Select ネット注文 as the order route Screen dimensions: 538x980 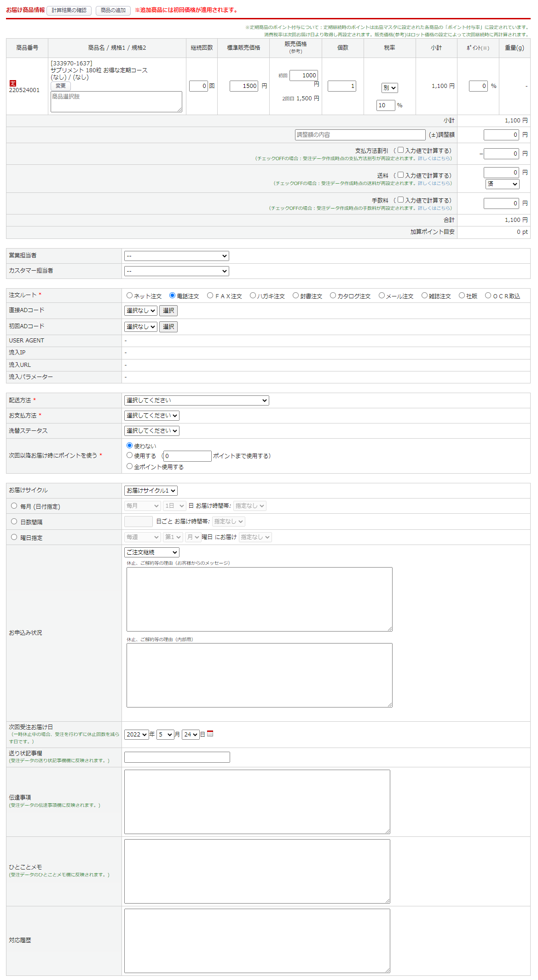click(130, 296)
